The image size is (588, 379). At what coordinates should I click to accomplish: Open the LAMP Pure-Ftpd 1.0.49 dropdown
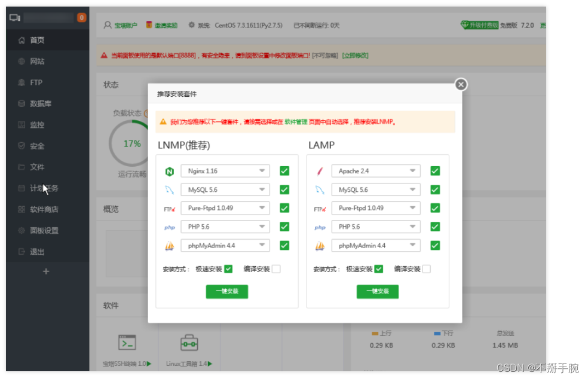pyautogui.click(x=376, y=208)
